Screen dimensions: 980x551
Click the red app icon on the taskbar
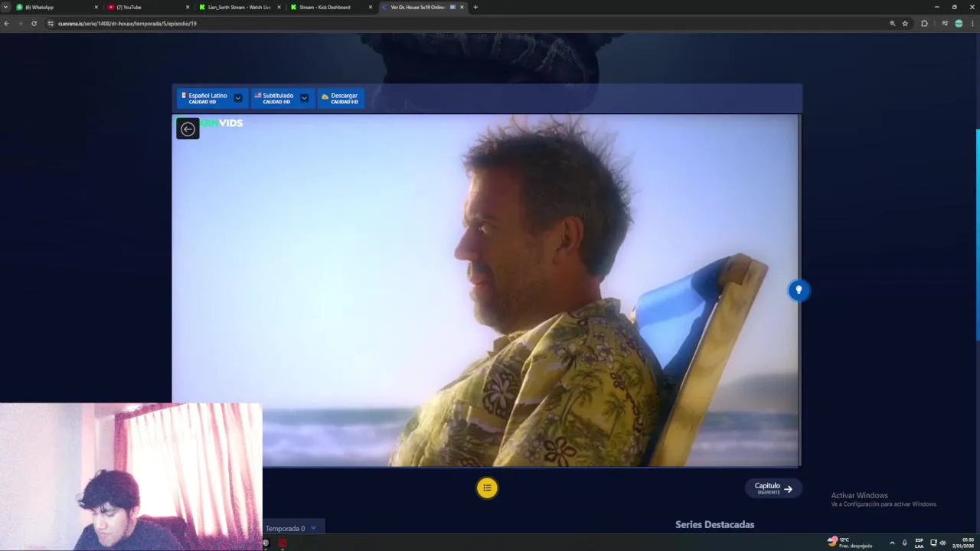282,543
